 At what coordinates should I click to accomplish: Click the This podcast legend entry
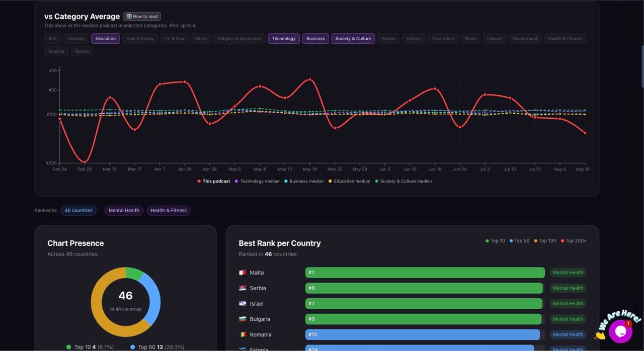(x=214, y=181)
